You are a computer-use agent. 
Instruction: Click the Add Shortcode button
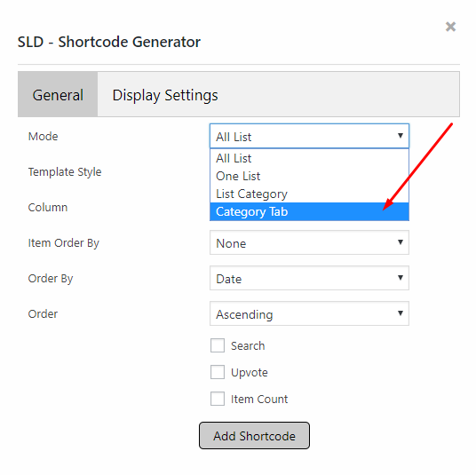254,436
